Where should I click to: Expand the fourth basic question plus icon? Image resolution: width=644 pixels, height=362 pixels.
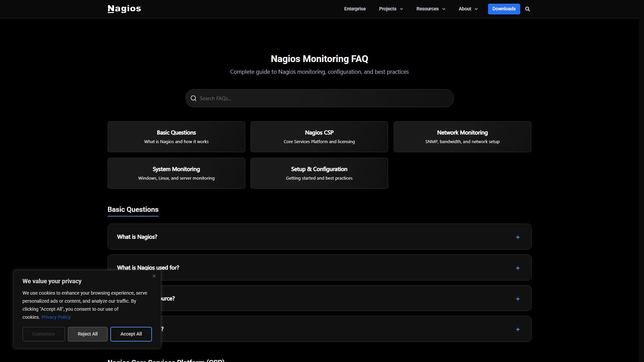518,329
